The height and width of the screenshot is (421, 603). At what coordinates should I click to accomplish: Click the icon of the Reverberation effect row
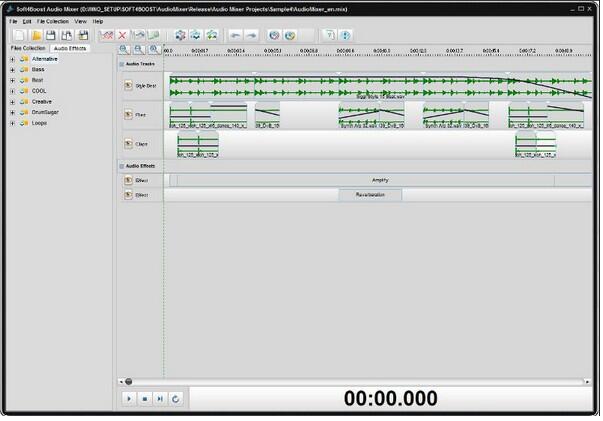tap(128, 195)
